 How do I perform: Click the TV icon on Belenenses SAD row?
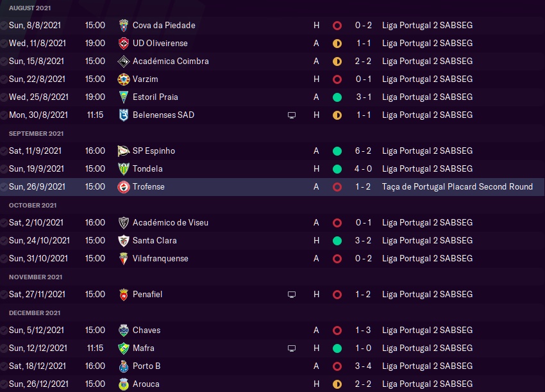(x=292, y=115)
